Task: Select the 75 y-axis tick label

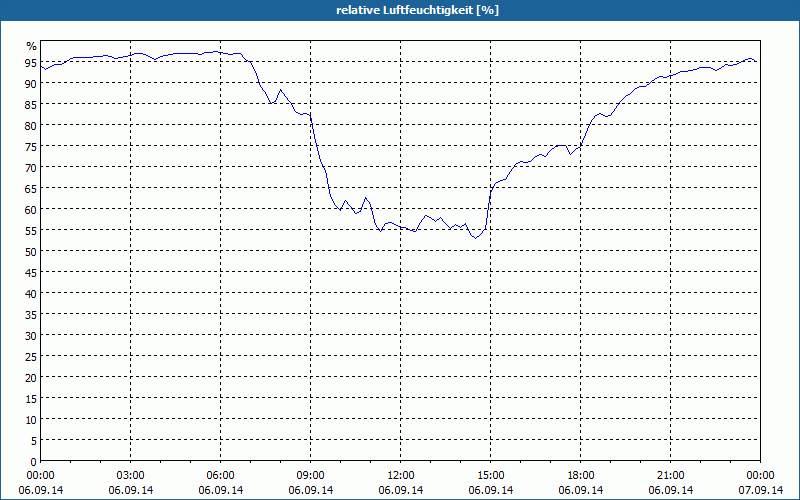Action: [30, 146]
